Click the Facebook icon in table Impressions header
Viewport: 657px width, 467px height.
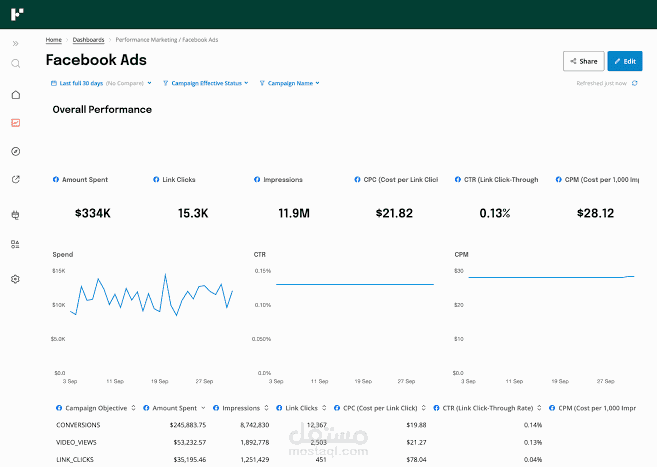[216, 408]
